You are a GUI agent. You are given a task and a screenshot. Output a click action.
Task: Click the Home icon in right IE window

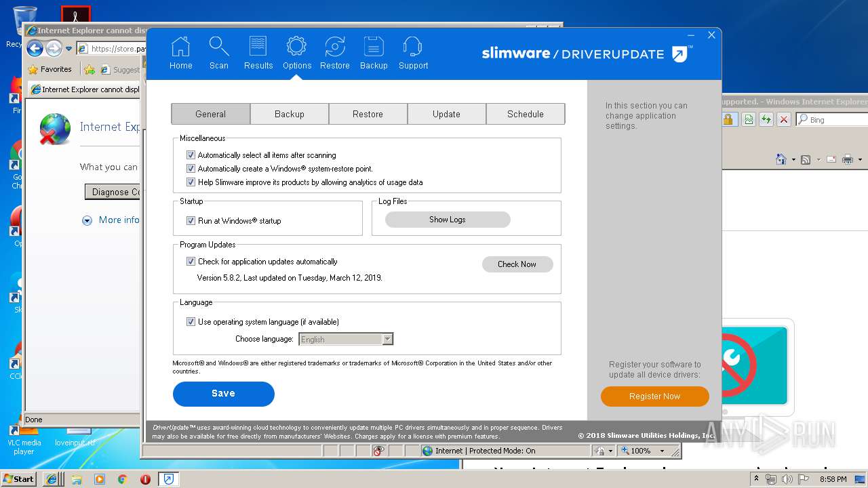[781, 159]
